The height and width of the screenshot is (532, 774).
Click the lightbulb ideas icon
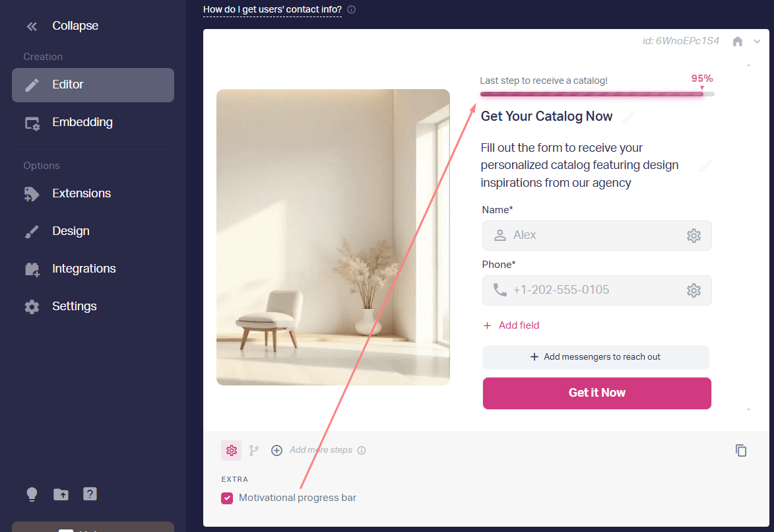[x=32, y=494]
